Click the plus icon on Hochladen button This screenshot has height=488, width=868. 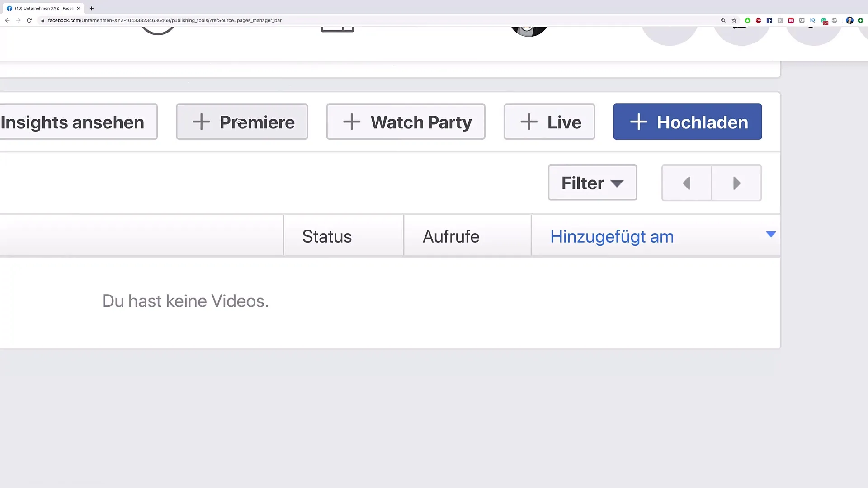(x=638, y=122)
